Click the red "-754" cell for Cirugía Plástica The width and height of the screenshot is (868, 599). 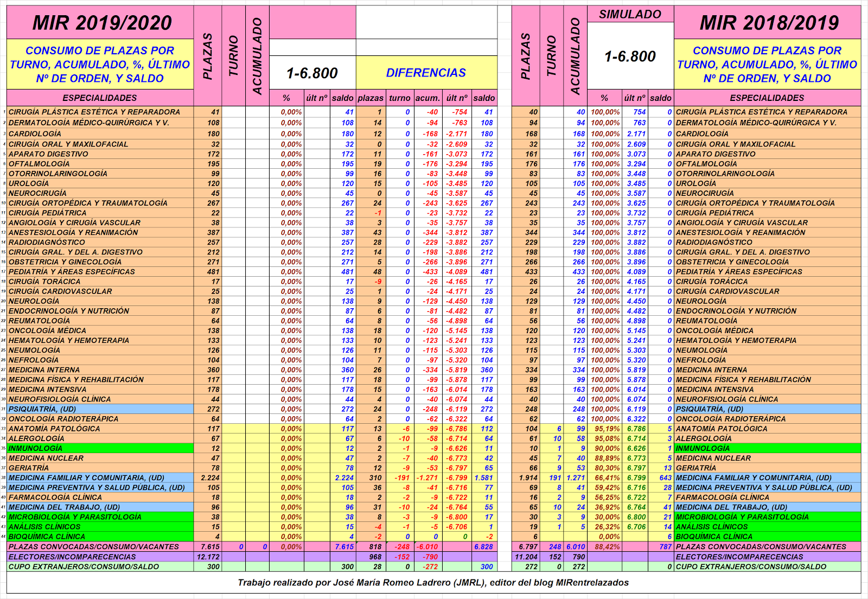pyautogui.click(x=456, y=112)
